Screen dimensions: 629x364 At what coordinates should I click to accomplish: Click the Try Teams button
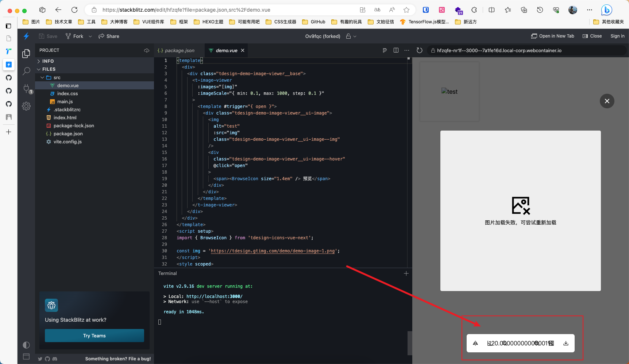tap(94, 336)
